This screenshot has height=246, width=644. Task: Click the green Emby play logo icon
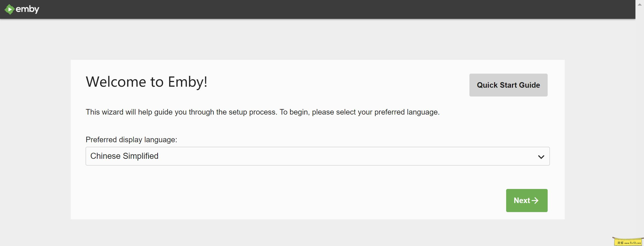pyautogui.click(x=9, y=10)
